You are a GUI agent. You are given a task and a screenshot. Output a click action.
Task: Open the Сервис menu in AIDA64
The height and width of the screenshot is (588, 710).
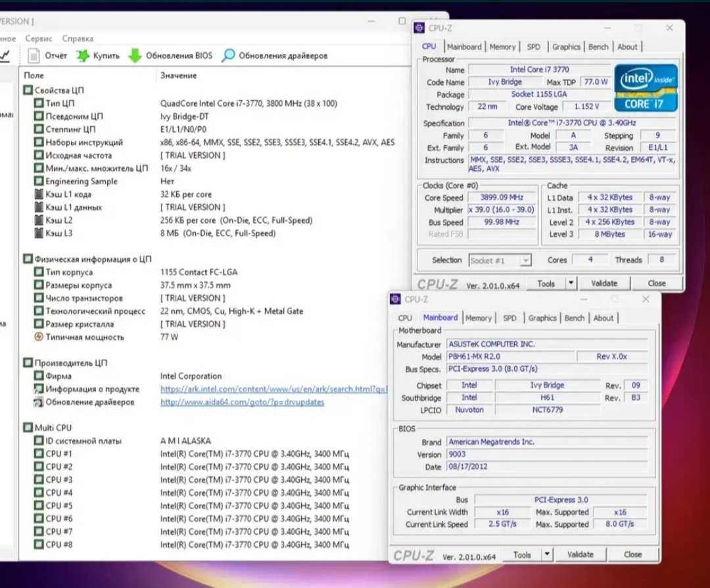coord(39,39)
